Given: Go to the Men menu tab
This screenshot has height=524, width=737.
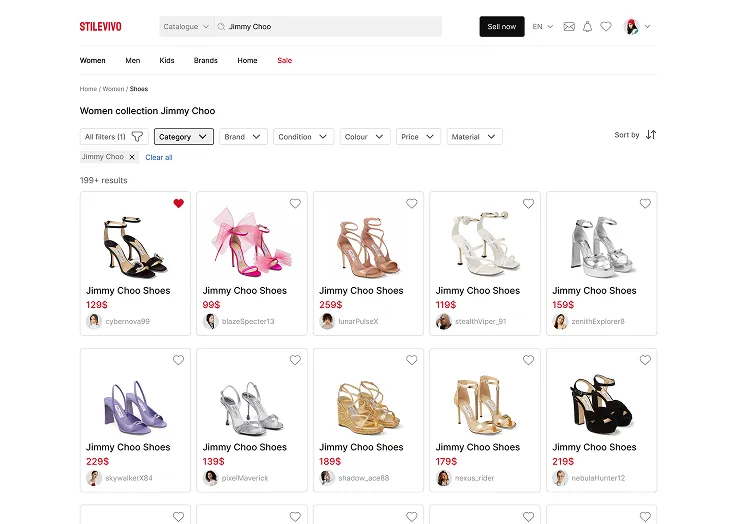Looking at the screenshot, I should 133,61.
